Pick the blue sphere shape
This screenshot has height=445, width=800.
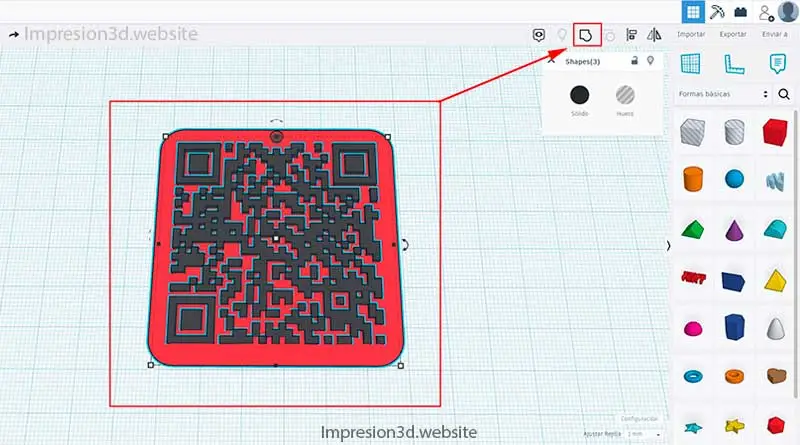pos(734,179)
